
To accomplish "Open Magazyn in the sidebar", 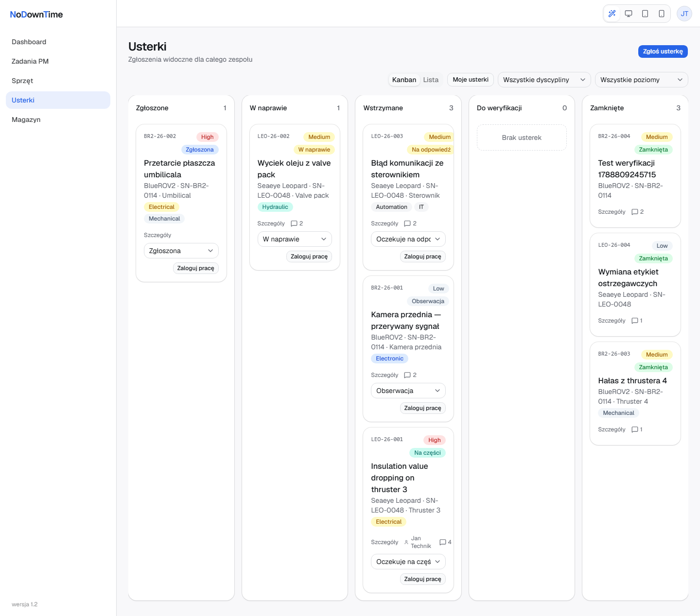I will point(58,120).
